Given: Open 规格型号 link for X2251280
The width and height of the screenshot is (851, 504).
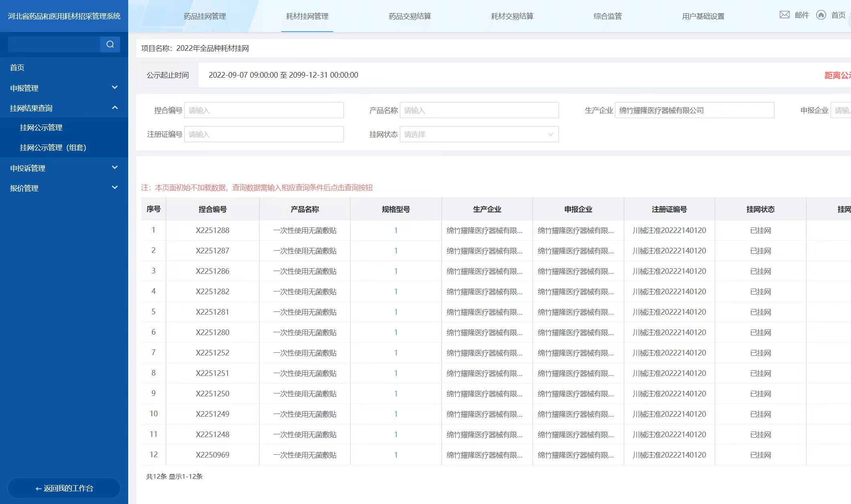Looking at the screenshot, I should 396,332.
